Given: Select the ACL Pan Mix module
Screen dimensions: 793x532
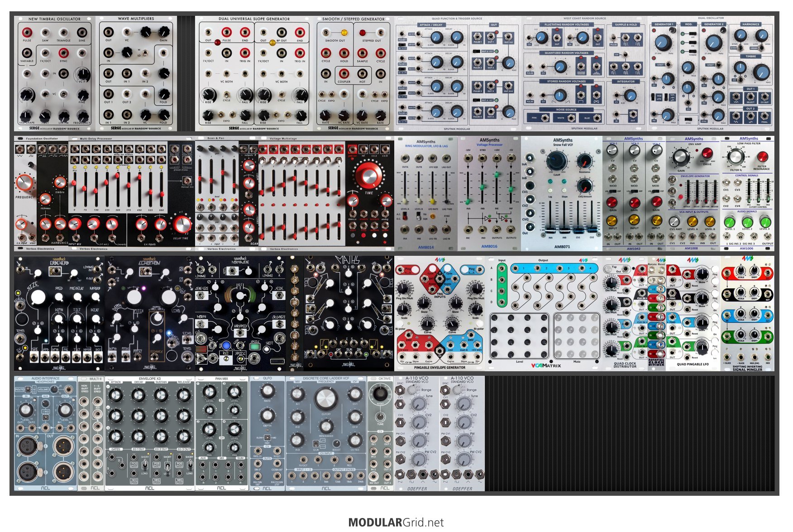Looking at the screenshot, I should click(222, 433).
